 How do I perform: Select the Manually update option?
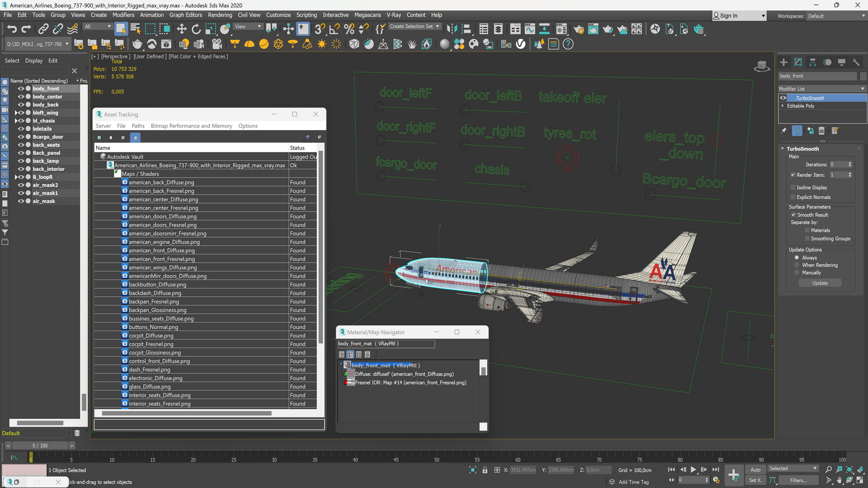[797, 273]
